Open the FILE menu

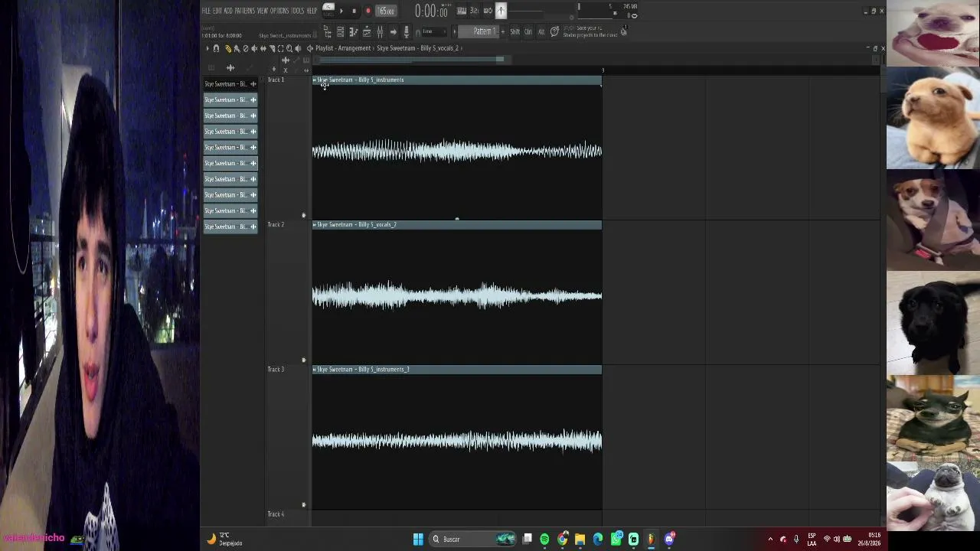click(206, 11)
